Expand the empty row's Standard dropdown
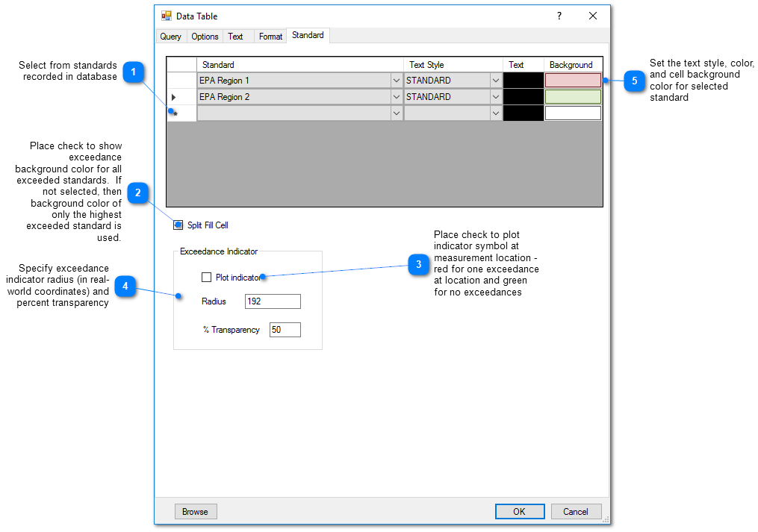Image resolution: width=758 pixels, height=532 pixels. coord(396,113)
